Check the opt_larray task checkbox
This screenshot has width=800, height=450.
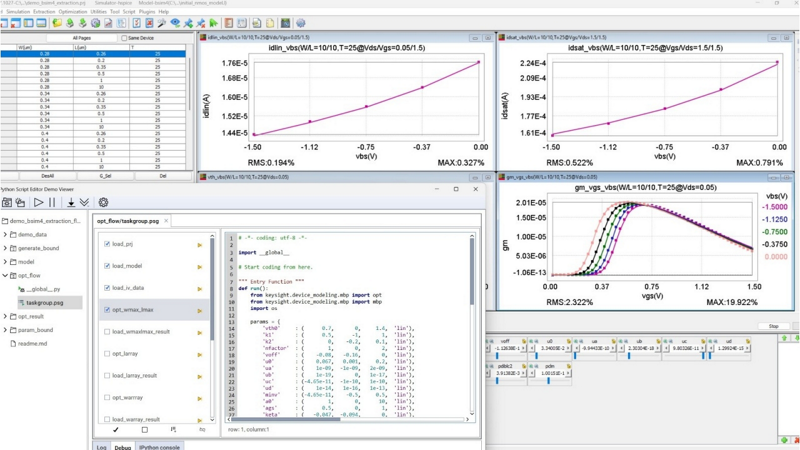point(107,354)
